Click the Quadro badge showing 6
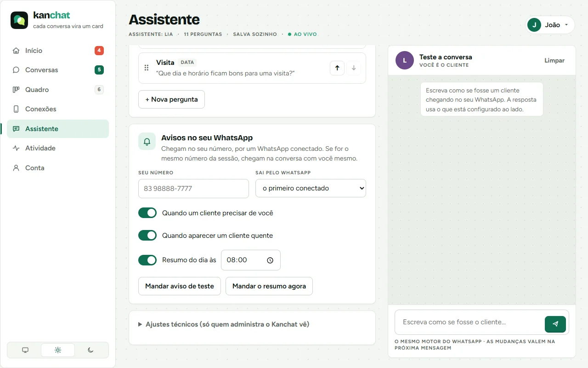 coord(99,90)
